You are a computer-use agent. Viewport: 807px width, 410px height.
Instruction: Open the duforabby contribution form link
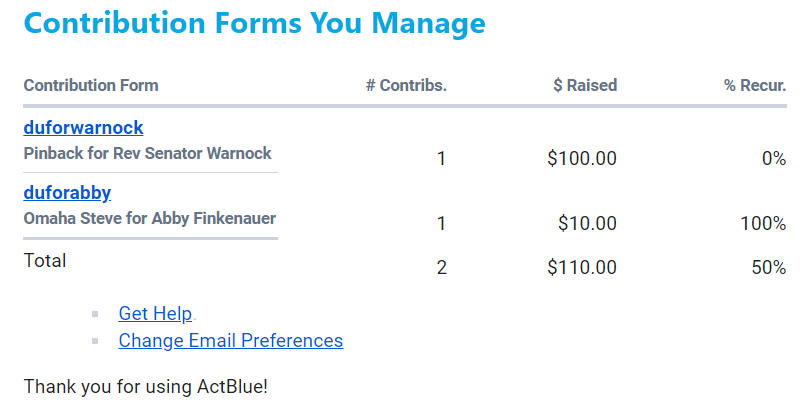tap(67, 193)
